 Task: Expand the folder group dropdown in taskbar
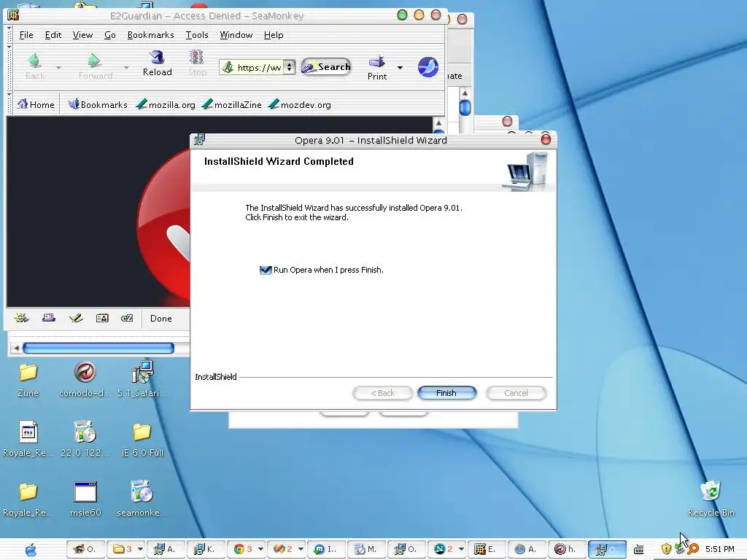[x=140, y=549]
